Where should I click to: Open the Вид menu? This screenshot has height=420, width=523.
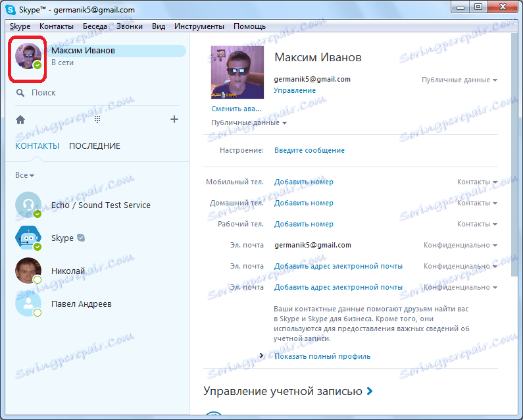pyautogui.click(x=159, y=26)
